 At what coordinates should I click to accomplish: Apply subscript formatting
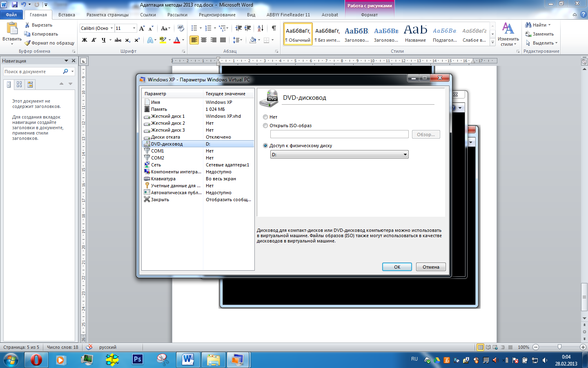coord(128,40)
